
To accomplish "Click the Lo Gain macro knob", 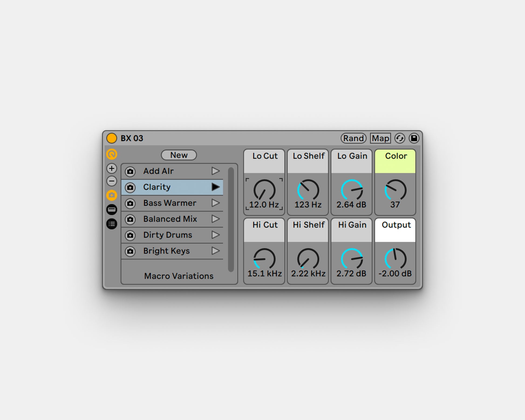I will click(x=352, y=190).
